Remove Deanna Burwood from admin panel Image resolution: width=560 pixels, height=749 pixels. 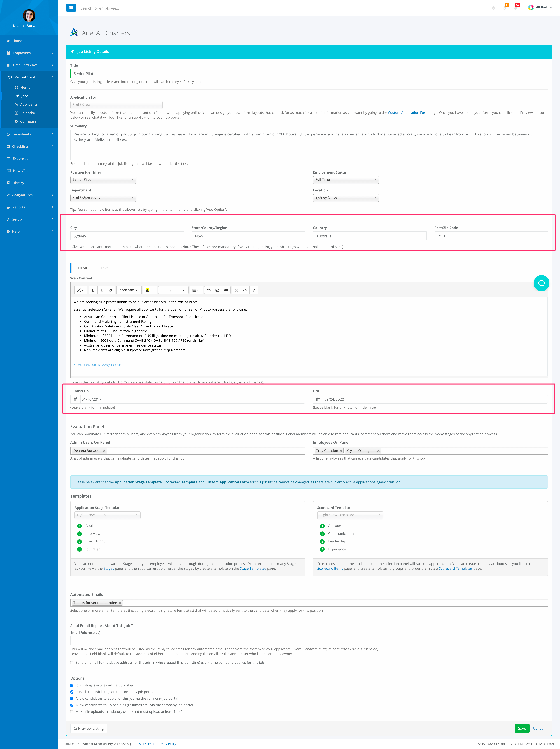104,451
